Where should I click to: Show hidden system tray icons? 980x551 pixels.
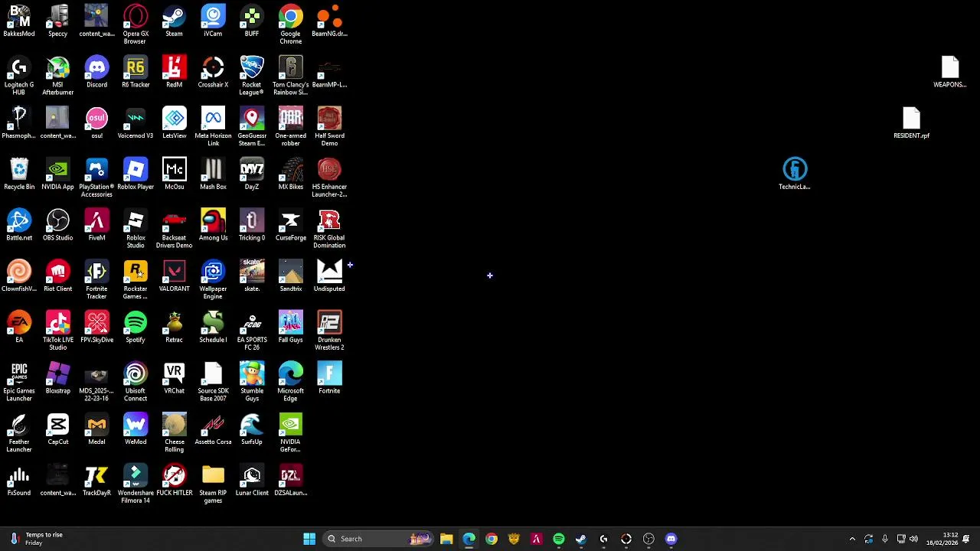852,539
